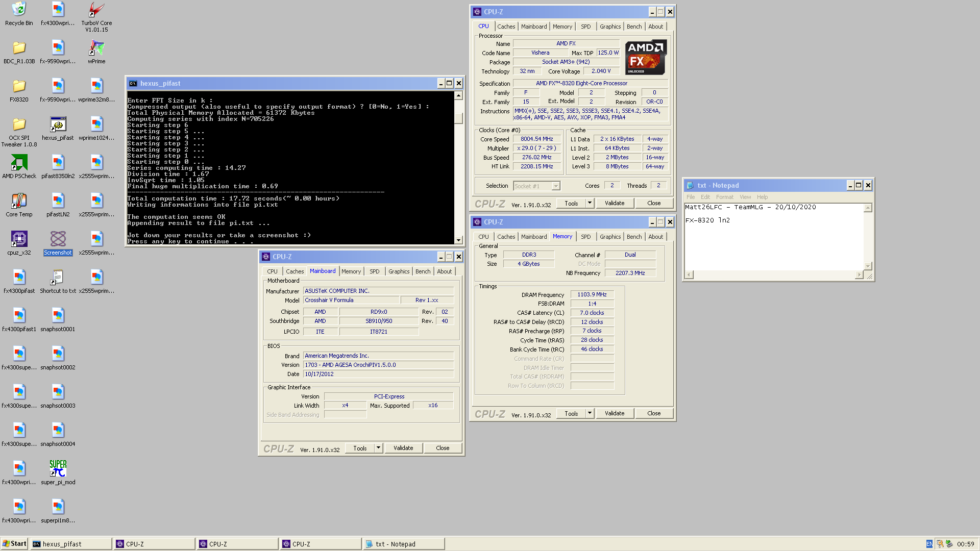Open the FX8320 folder icon
The width and height of the screenshot is (980, 551).
pyautogui.click(x=19, y=90)
